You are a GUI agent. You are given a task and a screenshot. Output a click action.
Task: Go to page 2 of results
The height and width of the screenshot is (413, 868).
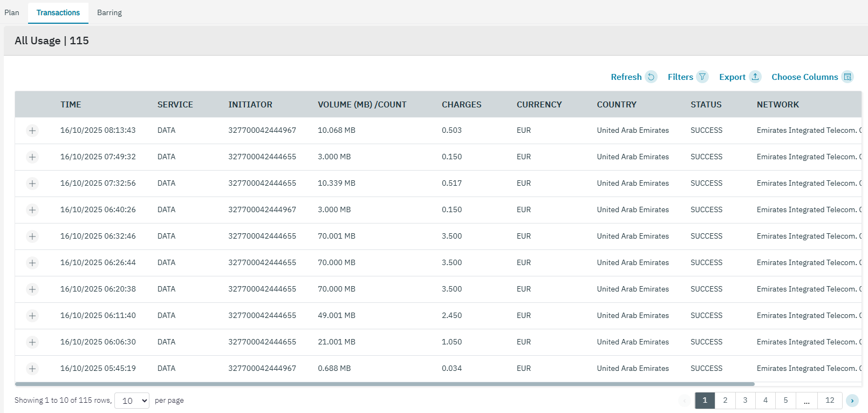(725, 400)
